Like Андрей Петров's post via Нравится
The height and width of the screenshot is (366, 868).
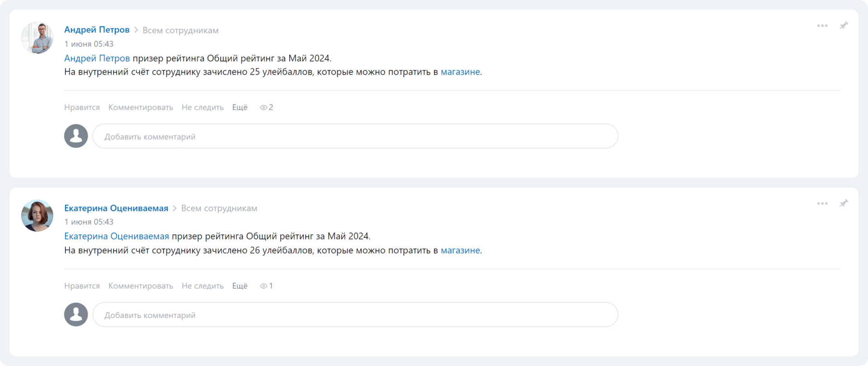pyautogui.click(x=82, y=108)
